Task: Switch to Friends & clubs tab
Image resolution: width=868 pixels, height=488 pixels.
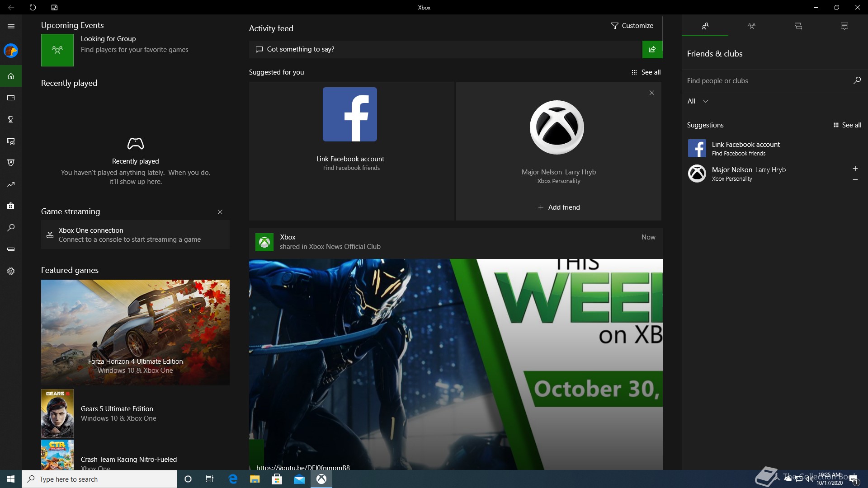Action: [705, 26]
